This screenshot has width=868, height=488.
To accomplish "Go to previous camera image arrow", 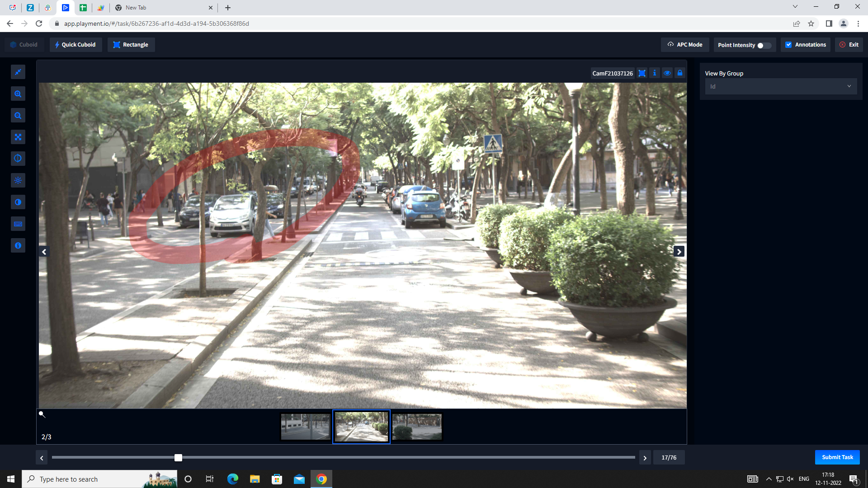I will tap(44, 252).
